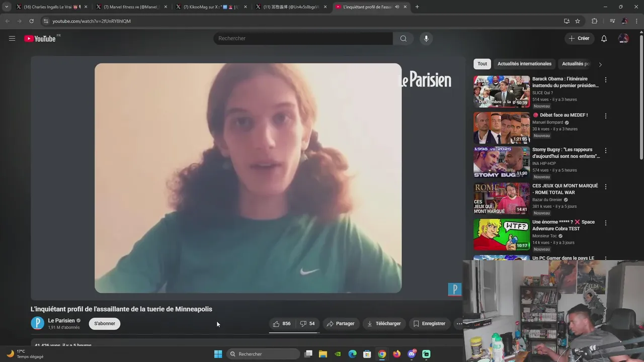Image resolution: width=644 pixels, height=362 pixels.
Task: Switch to the Charlies Ingalls Le Vrai tab
Action: pos(52,7)
